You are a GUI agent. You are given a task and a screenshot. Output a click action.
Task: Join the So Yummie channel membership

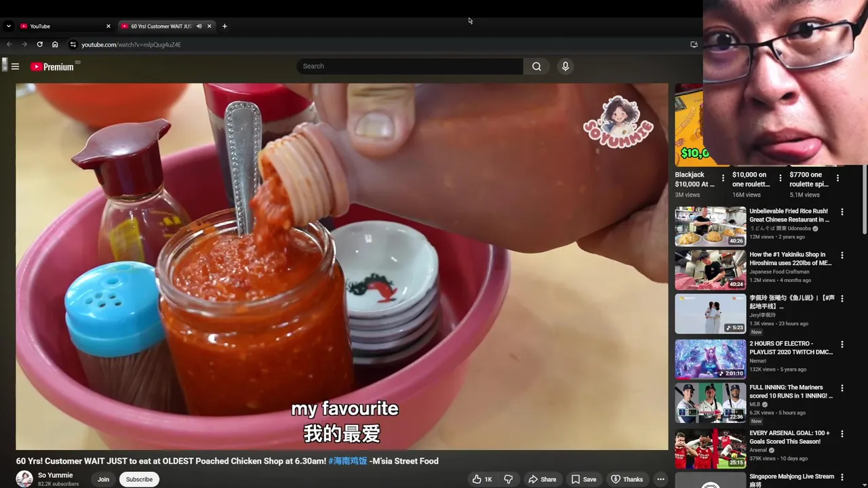[x=103, y=479]
